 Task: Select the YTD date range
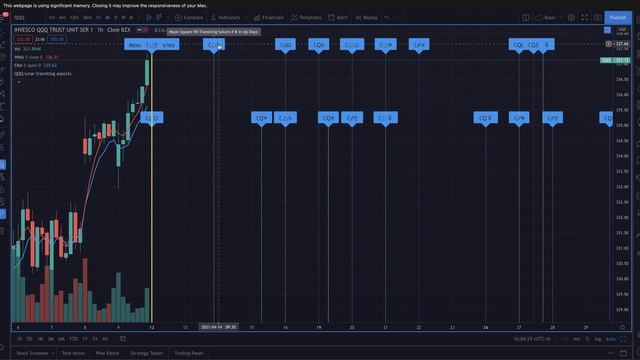pos(73,339)
